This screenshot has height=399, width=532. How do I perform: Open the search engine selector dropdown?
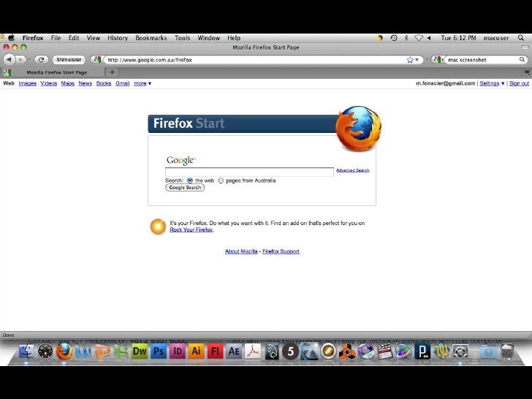(x=438, y=60)
